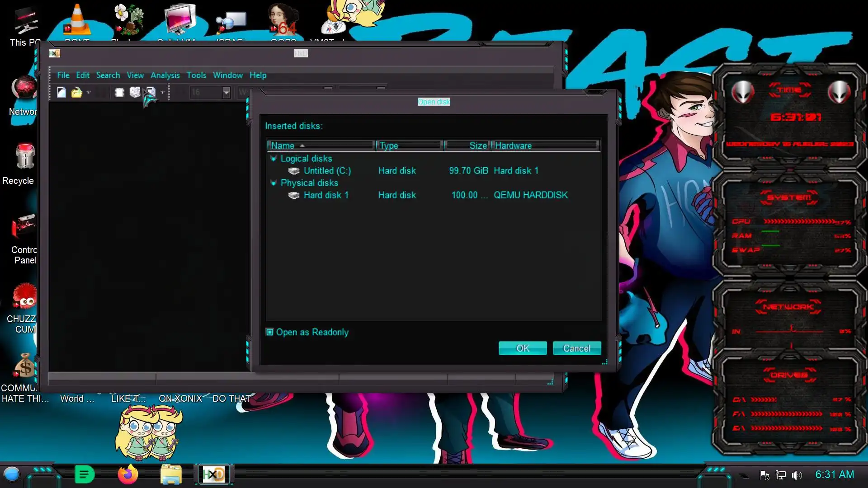Open Firefox from the taskbar
This screenshot has width=868, height=488.
click(x=128, y=474)
